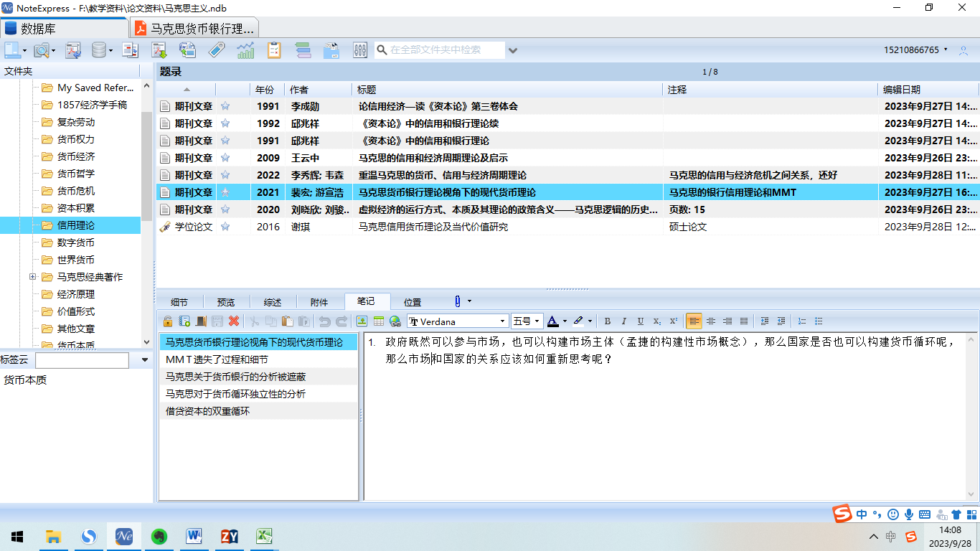This screenshot has width=980, height=551.
Task: Insert table via the grid icon
Action: point(378,321)
